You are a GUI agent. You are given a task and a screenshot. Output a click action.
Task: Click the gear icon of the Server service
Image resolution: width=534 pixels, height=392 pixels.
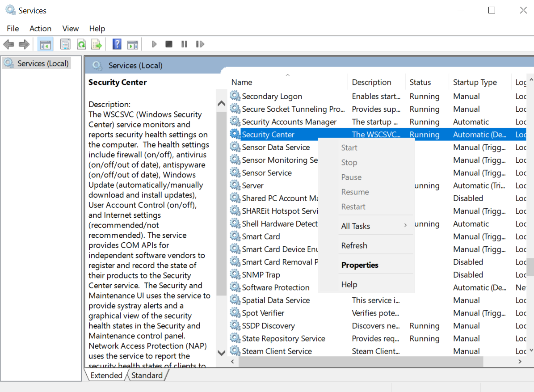click(235, 185)
